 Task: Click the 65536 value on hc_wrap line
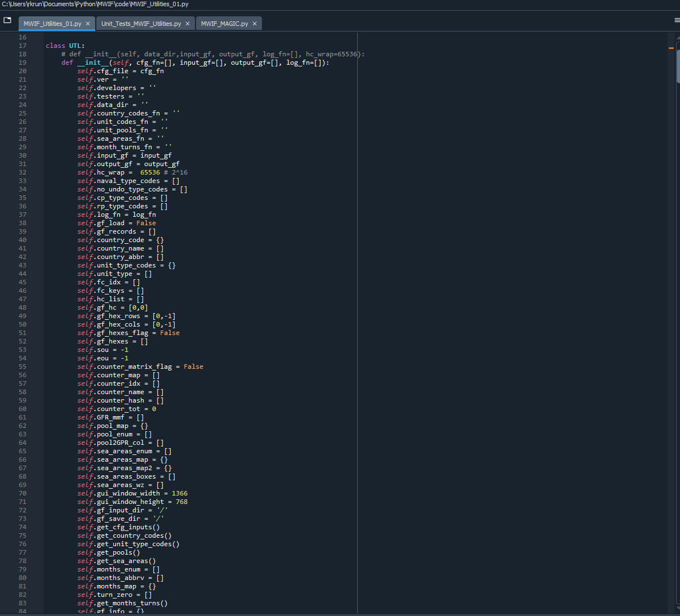pos(150,172)
